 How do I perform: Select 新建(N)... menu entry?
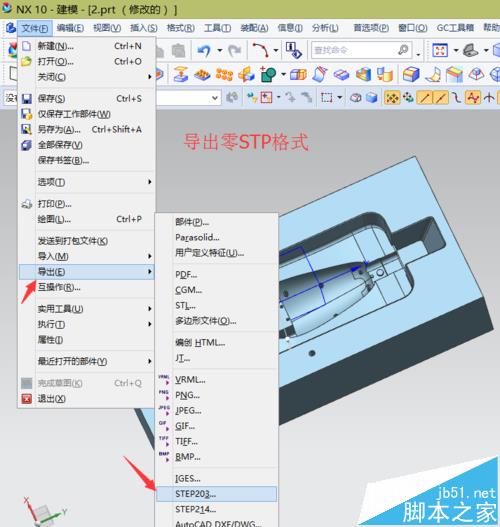coord(87,46)
